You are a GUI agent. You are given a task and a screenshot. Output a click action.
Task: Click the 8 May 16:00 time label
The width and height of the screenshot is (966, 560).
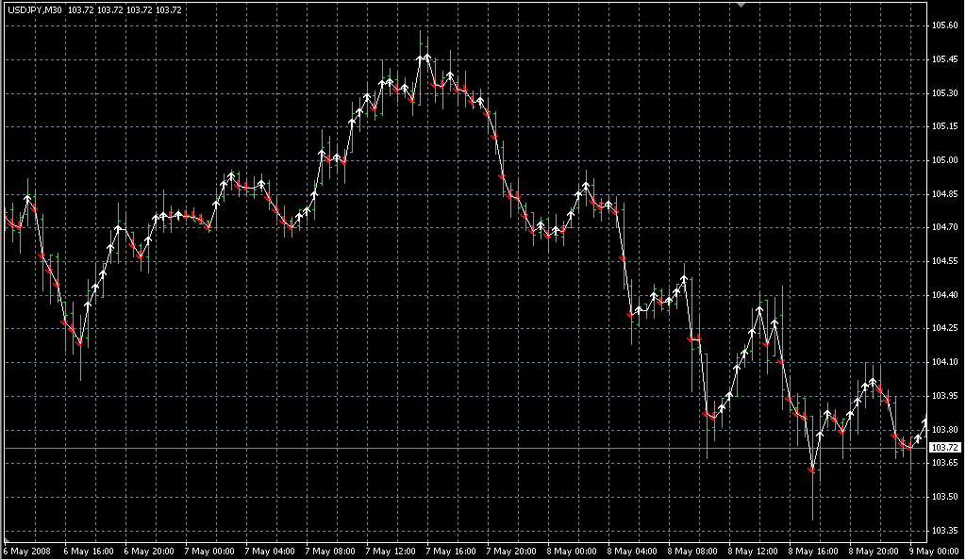click(813, 551)
